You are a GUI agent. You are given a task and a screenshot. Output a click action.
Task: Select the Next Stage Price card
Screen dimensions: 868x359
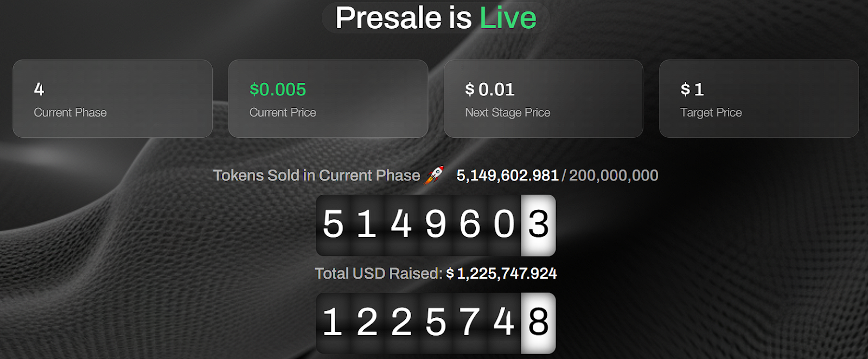click(542, 98)
